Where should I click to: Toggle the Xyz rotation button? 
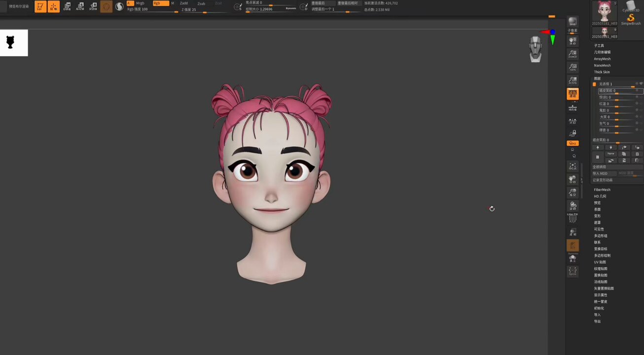pos(572,143)
